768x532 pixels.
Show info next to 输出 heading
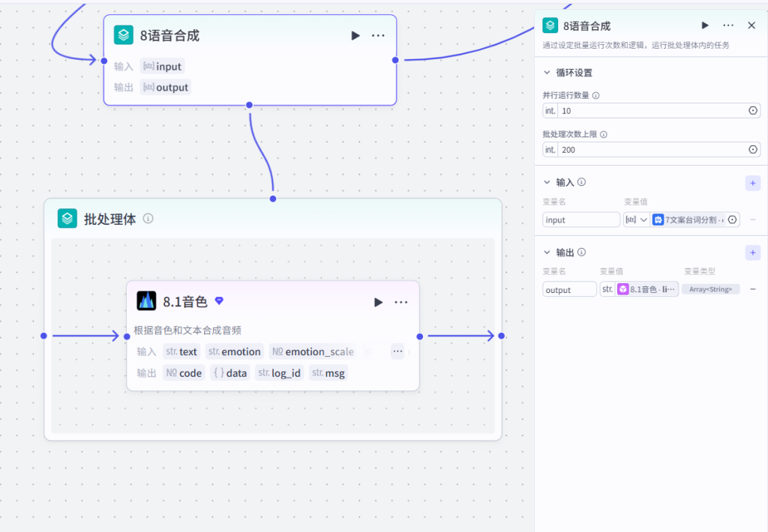point(581,252)
